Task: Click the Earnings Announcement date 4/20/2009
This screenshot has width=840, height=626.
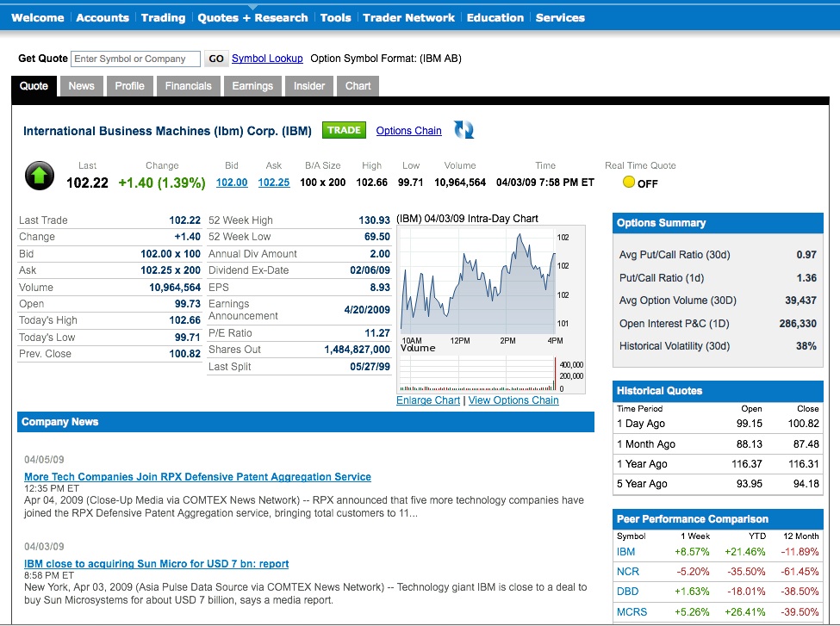Action: click(x=367, y=309)
